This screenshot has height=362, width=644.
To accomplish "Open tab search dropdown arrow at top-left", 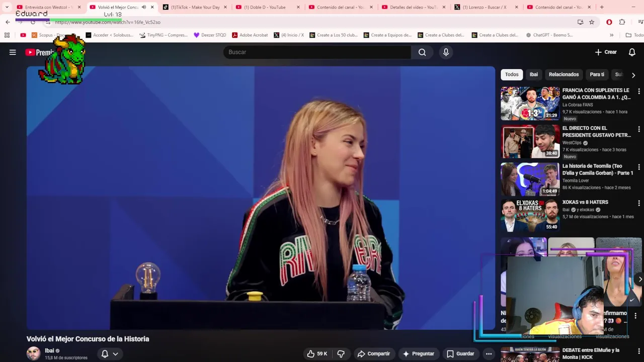I will 7,7.
